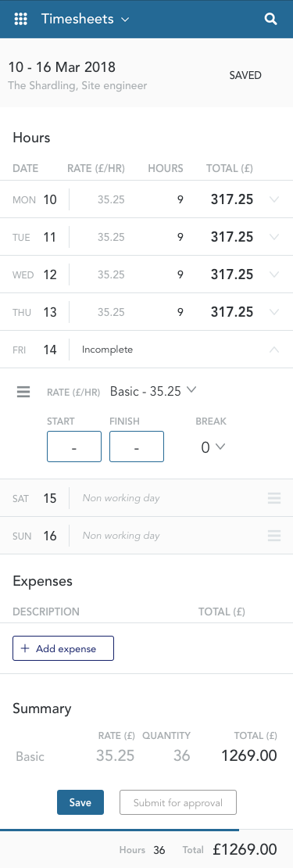Click the Finish time input field
This screenshot has width=293, height=868.
137,447
